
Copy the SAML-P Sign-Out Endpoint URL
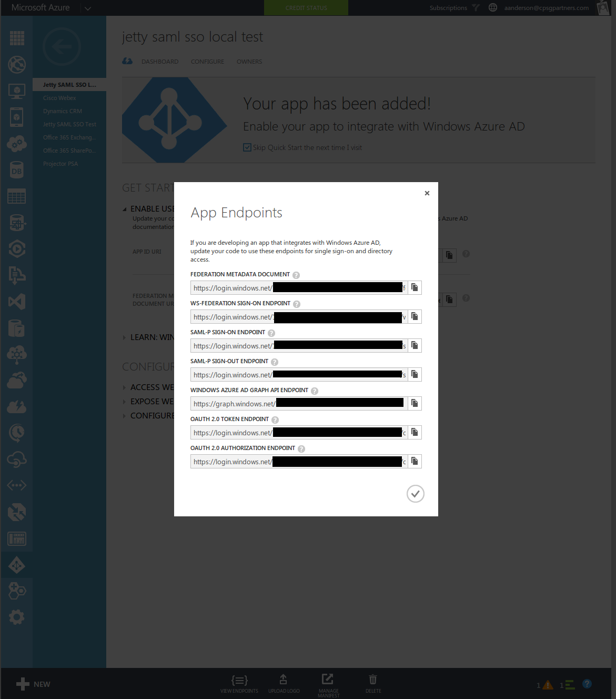pyautogui.click(x=415, y=374)
